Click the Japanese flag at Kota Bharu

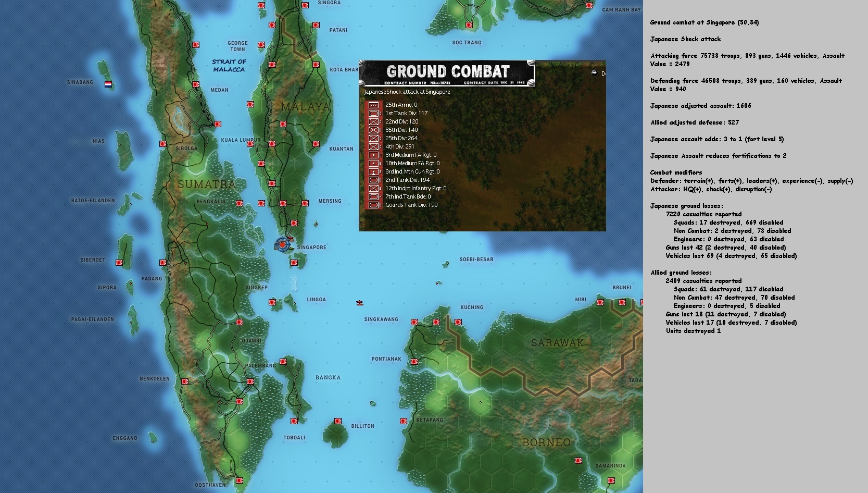click(x=316, y=65)
